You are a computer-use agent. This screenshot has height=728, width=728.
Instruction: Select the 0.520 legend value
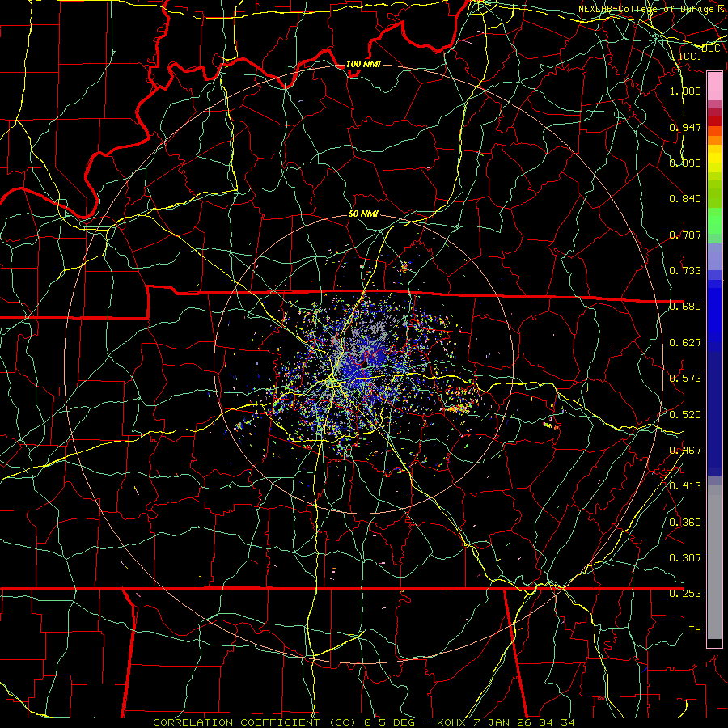coord(685,414)
